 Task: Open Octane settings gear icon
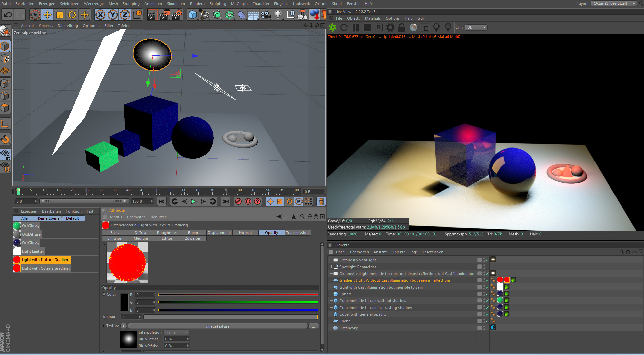(x=390, y=28)
